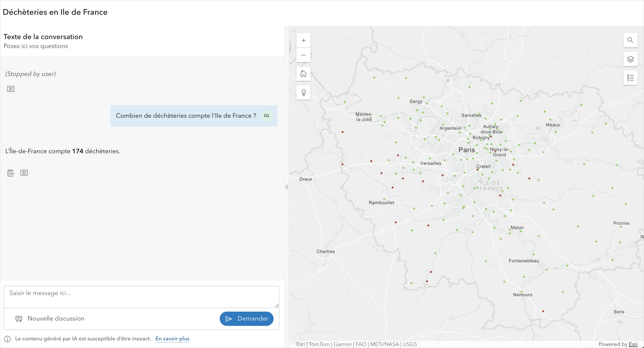Viewport: 644px width, 348px height.
Task: Click the '(Stopped by user)' text
Action: click(x=31, y=74)
